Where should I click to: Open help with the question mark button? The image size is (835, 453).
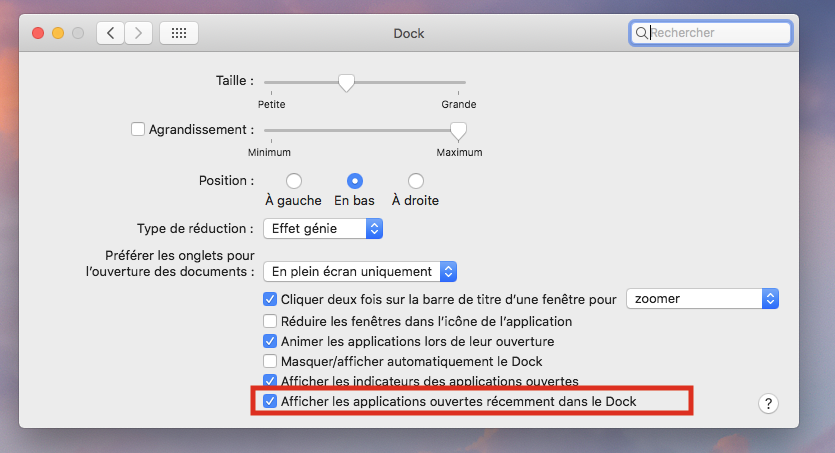768,403
